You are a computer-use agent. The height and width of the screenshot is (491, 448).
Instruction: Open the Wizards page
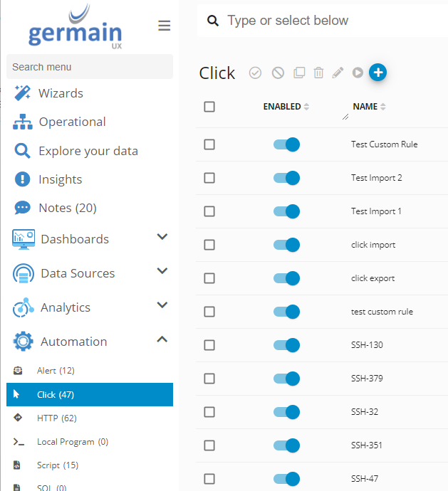coord(61,93)
